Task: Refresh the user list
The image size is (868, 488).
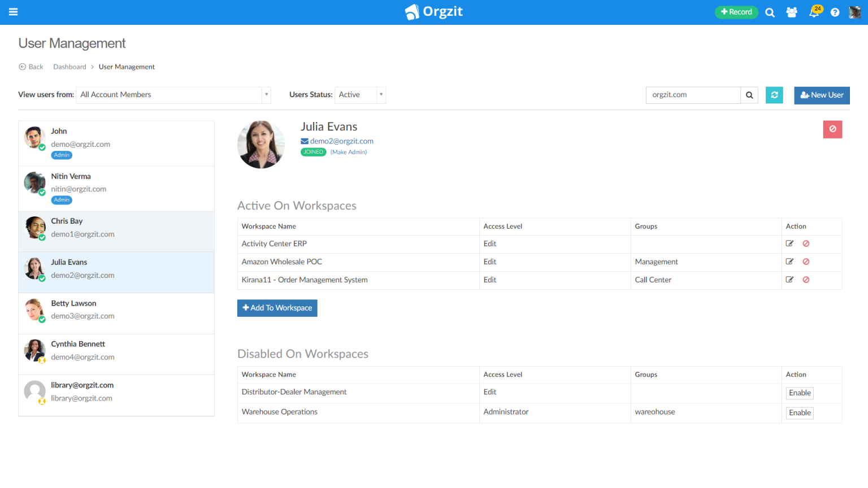Action: [x=774, y=95]
